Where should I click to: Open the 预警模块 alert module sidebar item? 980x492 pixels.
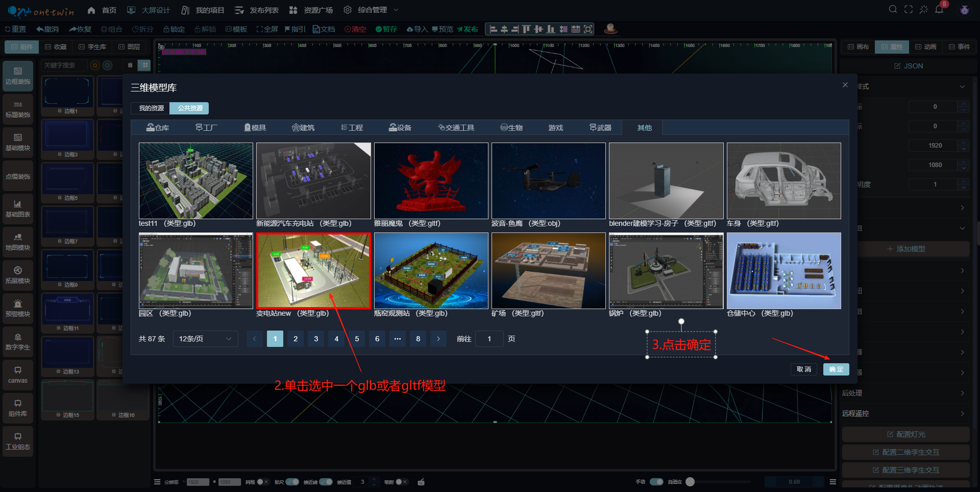coord(18,308)
